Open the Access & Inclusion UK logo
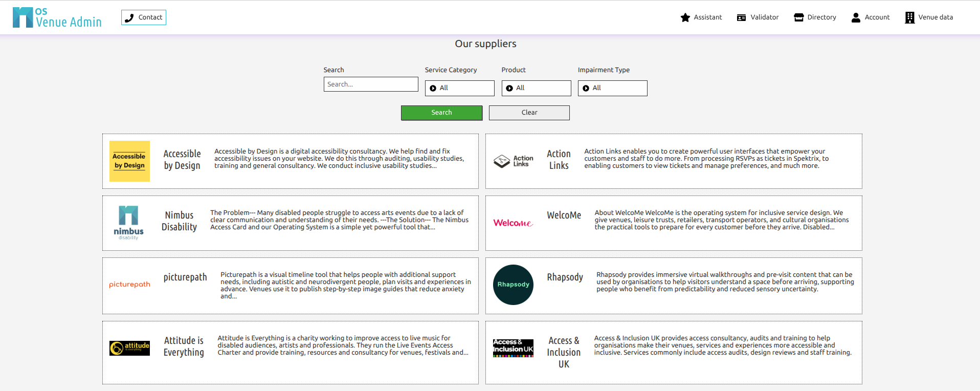The image size is (980, 391). [x=513, y=348]
